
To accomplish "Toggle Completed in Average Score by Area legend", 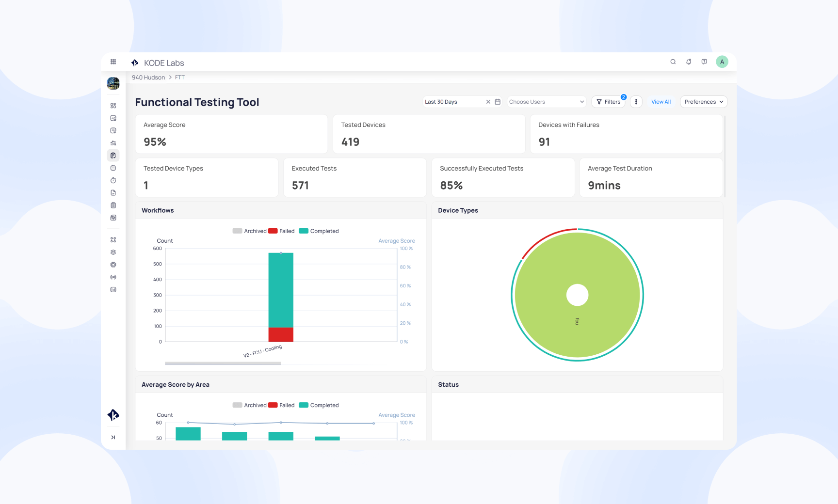I will coord(319,405).
